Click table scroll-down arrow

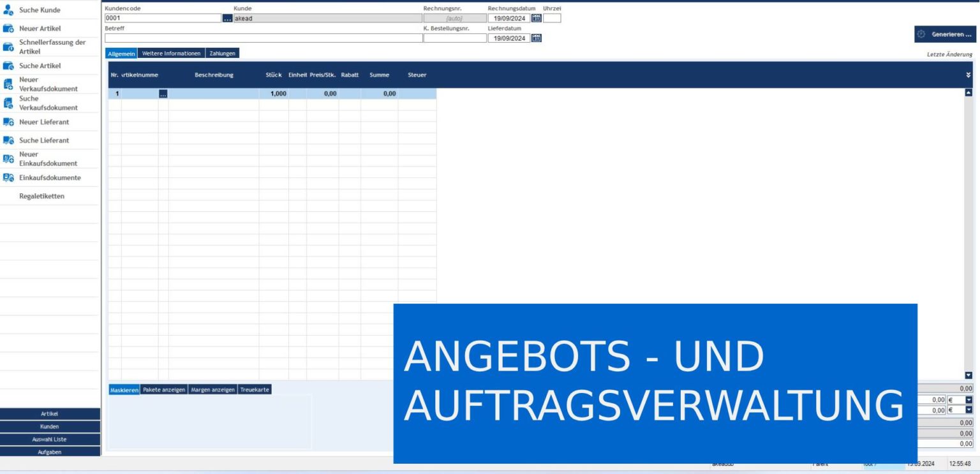pos(969,376)
